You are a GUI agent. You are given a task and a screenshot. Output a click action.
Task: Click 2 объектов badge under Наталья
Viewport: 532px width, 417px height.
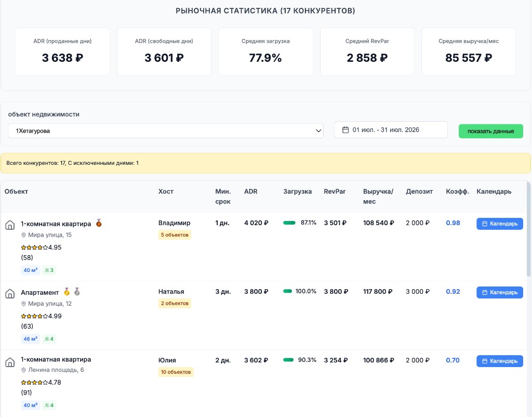(175, 304)
